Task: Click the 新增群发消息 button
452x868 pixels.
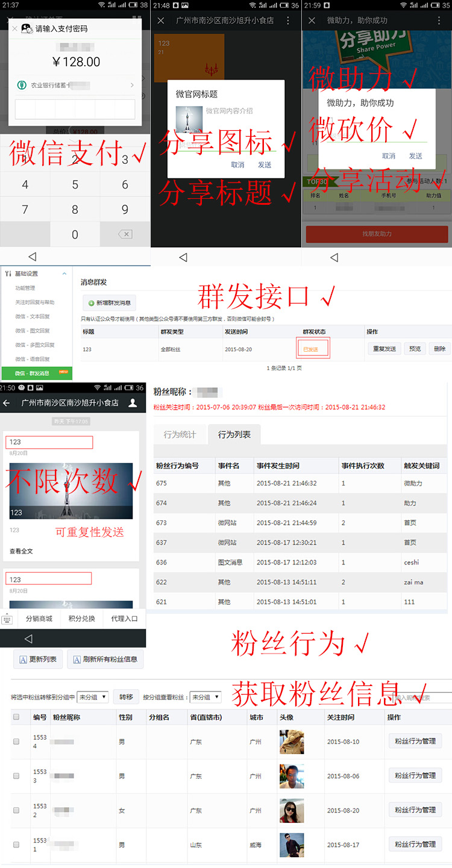Action: coord(110,303)
